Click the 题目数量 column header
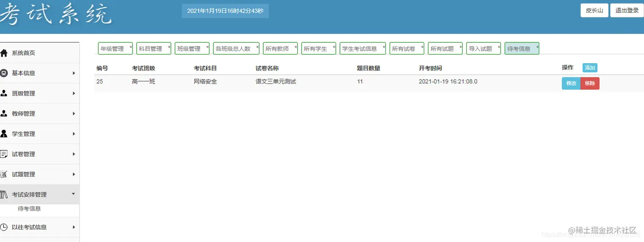This screenshot has height=242, width=644. coord(368,68)
